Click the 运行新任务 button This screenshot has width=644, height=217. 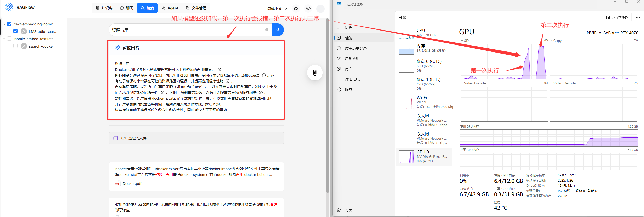(617, 18)
